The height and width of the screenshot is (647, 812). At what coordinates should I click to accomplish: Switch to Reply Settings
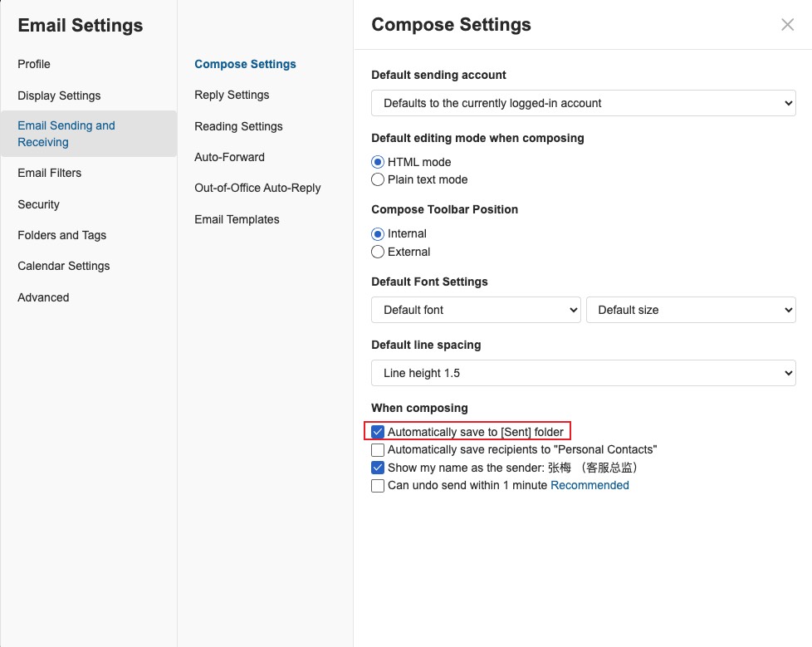click(x=232, y=95)
